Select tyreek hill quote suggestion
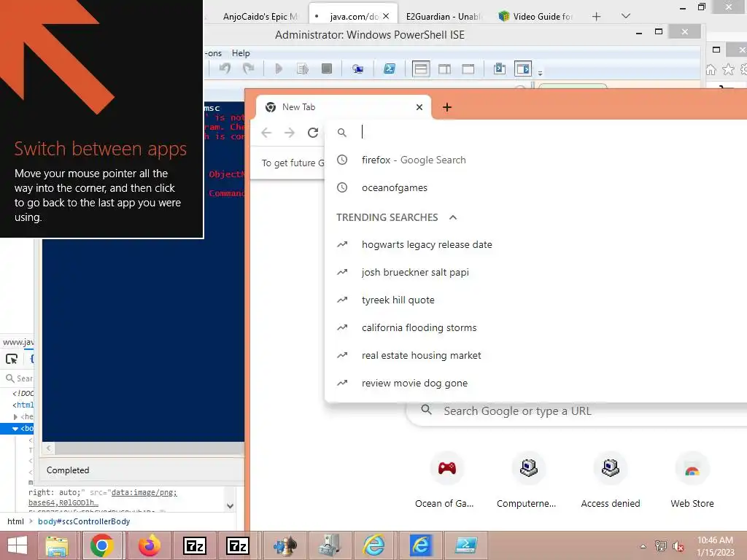Screen dimensions: 747x560 click(x=535, y=300)
